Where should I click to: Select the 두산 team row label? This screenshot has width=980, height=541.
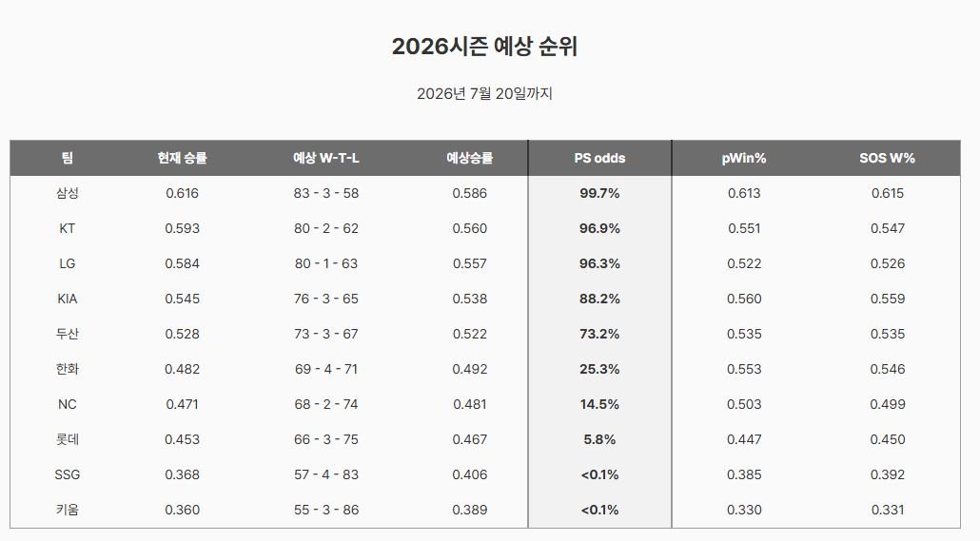pos(67,334)
